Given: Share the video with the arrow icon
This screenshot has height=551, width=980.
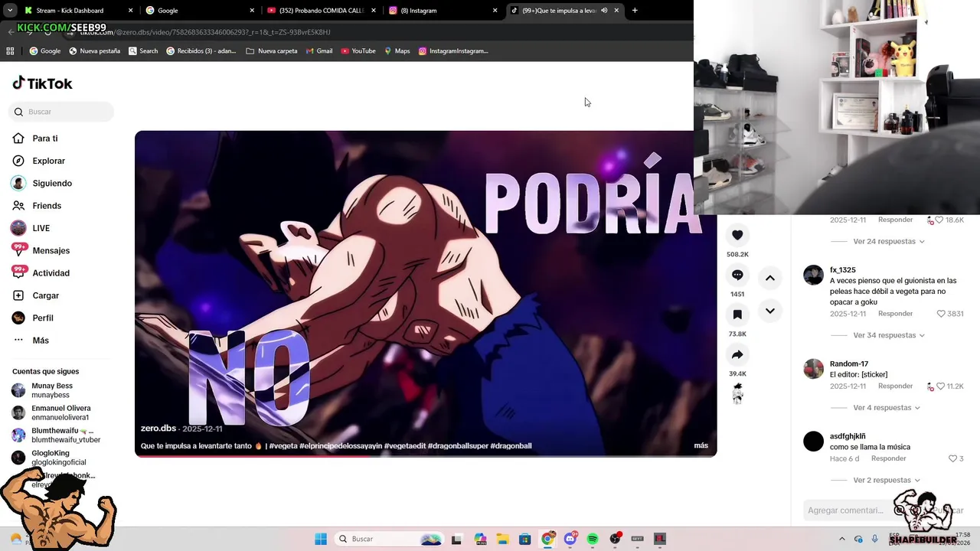Looking at the screenshot, I should pyautogui.click(x=737, y=354).
